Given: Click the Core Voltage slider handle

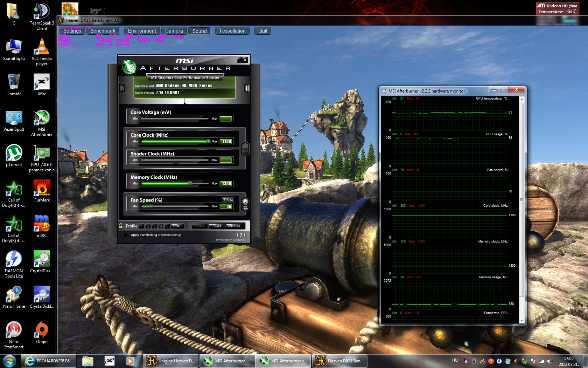Looking at the screenshot, I should pyautogui.click(x=142, y=119).
